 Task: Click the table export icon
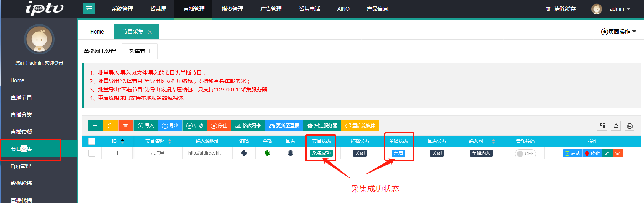(x=616, y=126)
